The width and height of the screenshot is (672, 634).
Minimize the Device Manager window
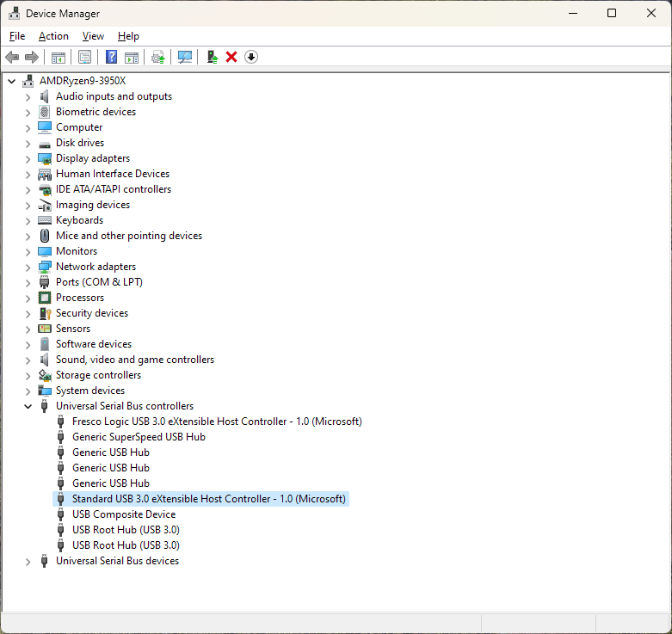[573, 13]
